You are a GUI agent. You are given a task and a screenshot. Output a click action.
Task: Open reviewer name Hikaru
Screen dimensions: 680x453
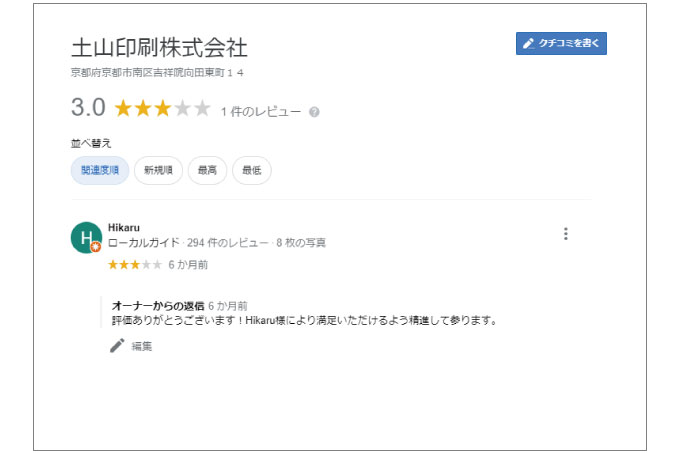pos(124,228)
